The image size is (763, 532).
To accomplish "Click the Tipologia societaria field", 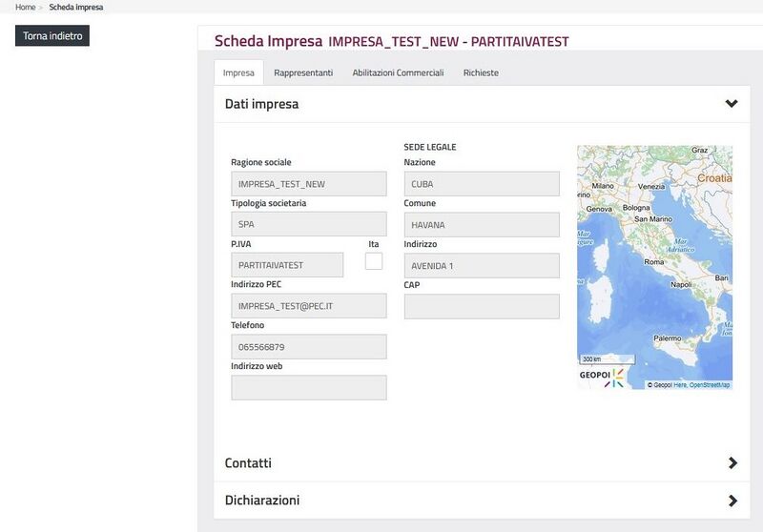I will (308, 225).
